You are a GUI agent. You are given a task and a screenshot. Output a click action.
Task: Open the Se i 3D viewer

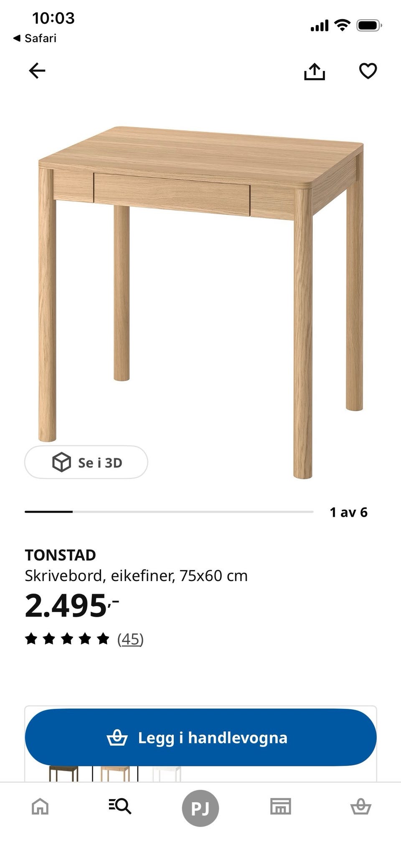coord(86,462)
